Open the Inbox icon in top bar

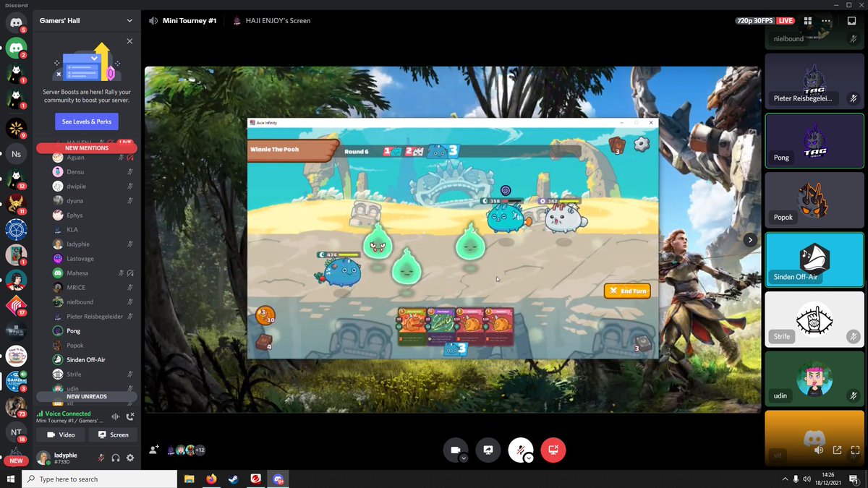(851, 21)
